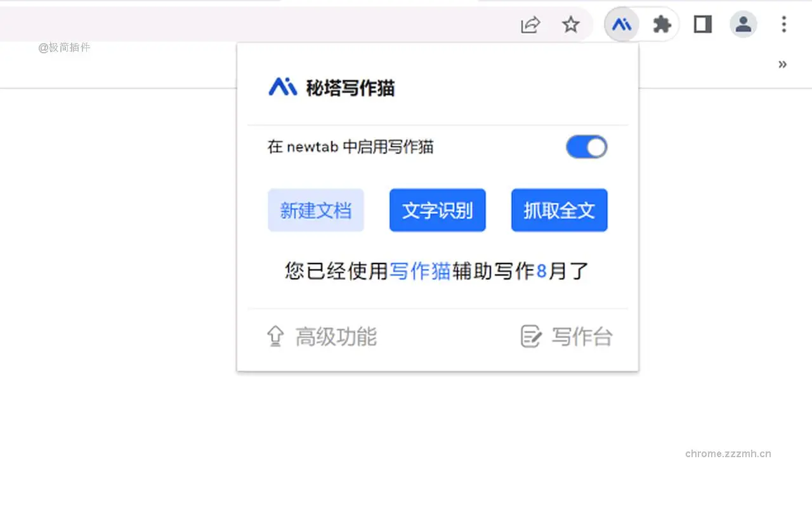Click the user profile avatar icon

pyautogui.click(x=743, y=25)
